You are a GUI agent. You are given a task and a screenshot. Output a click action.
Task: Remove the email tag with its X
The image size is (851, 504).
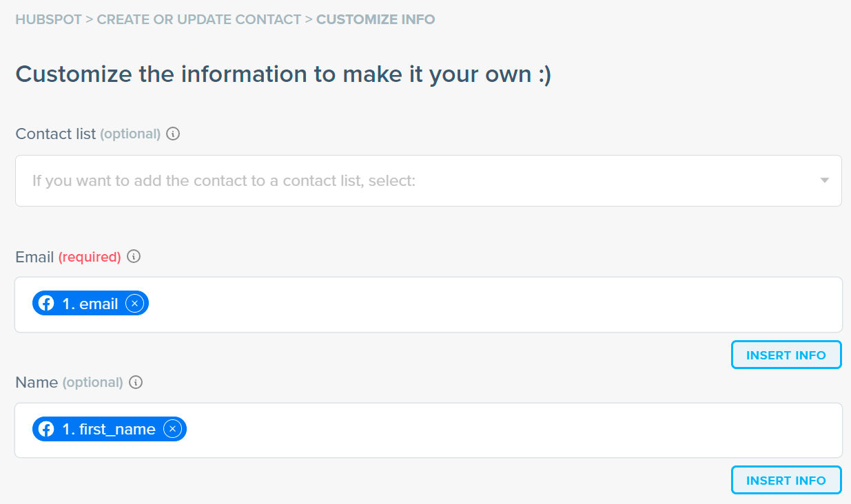click(135, 304)
